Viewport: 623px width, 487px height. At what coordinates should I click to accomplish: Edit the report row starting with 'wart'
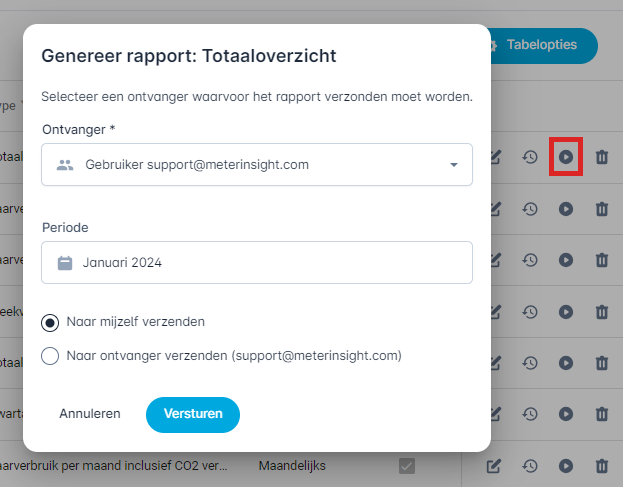coord(495,414)
